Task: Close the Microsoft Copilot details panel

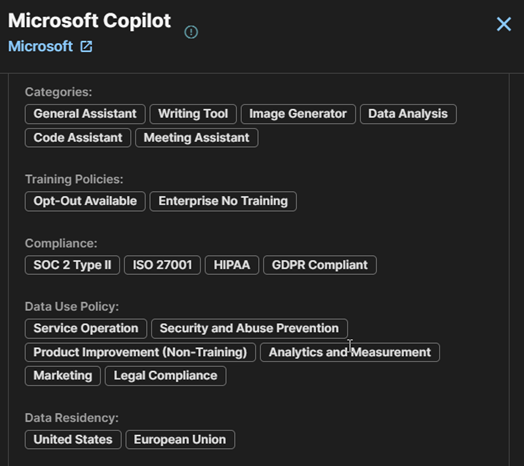Action: (x=504, y=24)
